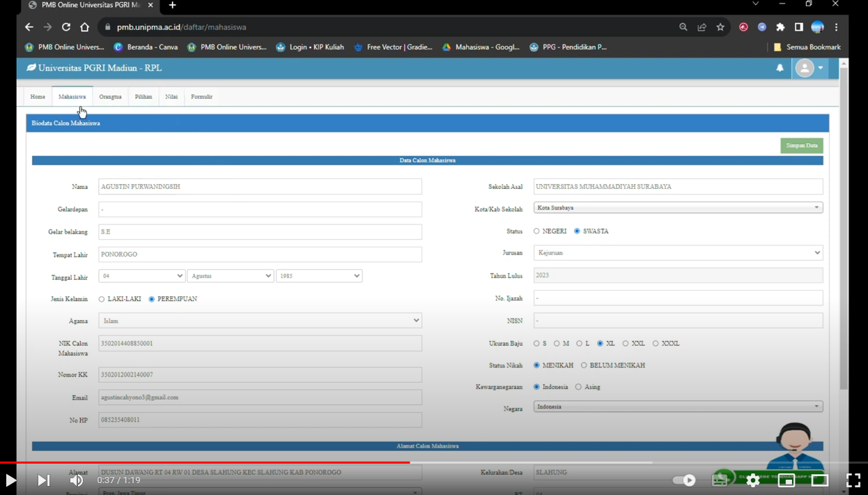Open Kota/Kab Sekolah dropdown Kota Surabaya

pyautogui.click(x=679, y=208)
